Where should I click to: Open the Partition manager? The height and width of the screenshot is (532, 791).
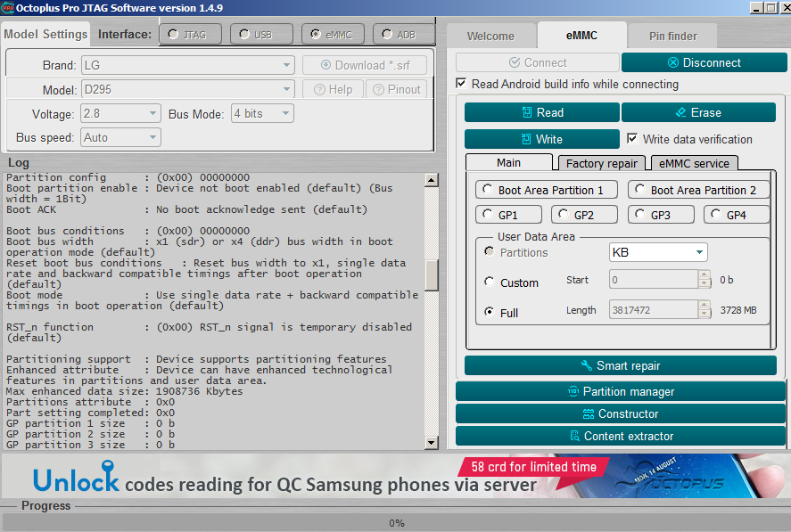click(x=621, y=391)
